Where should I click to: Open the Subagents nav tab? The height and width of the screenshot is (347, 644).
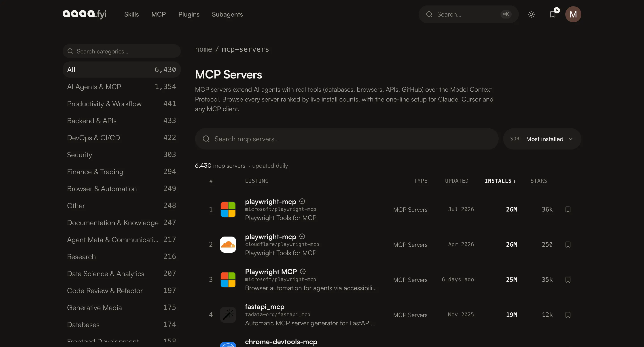(227, 14)
